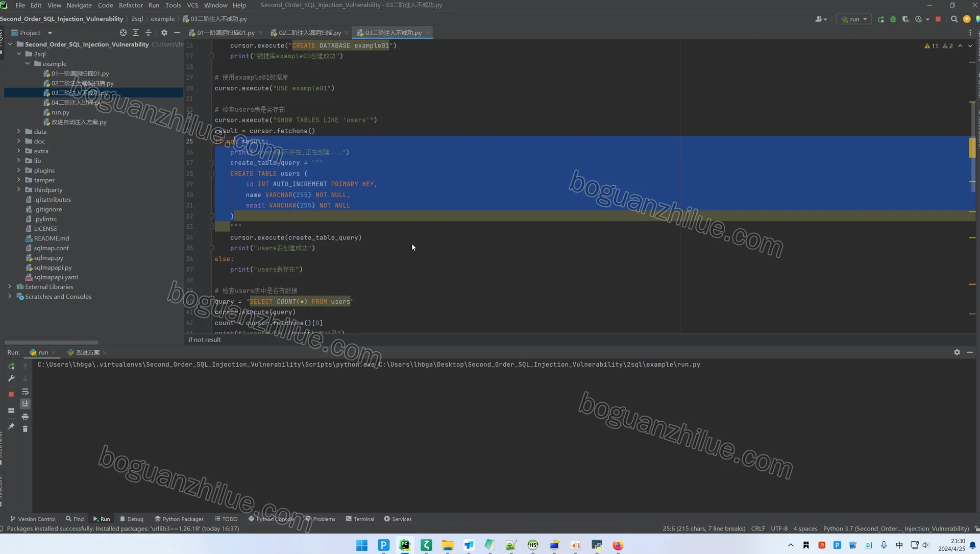Open Run panel settings gear
This screenshot has height=554, width=980.
pyautogui.click(x=957, y=352)
